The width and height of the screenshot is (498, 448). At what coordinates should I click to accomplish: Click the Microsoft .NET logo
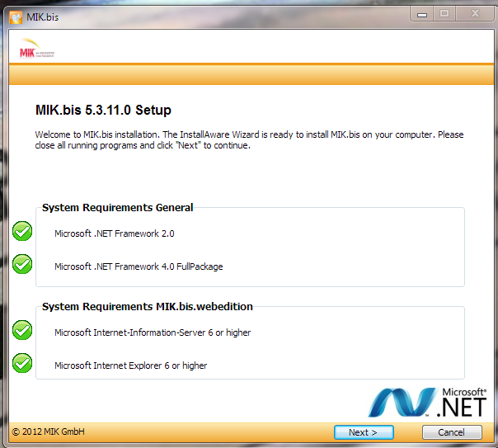(427, 402)
